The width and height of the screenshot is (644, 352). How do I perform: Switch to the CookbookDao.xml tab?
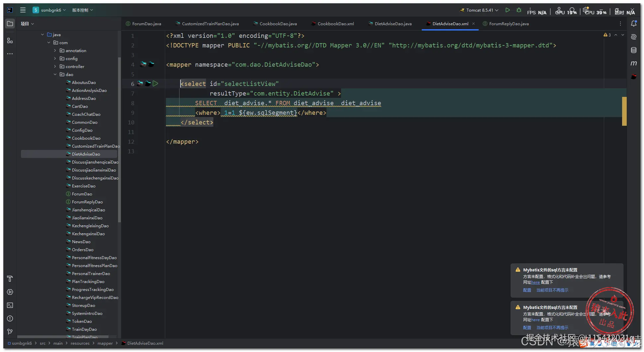pyautogui.click(x=333, y=24)
